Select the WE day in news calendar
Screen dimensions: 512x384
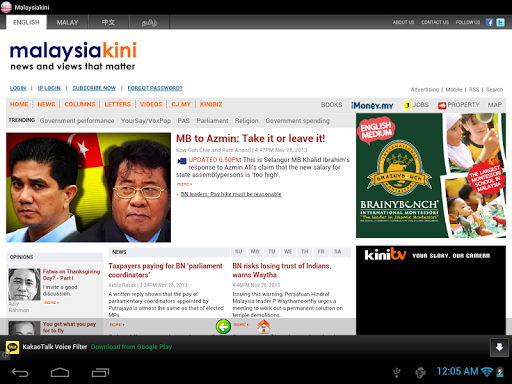click(288, 252)
